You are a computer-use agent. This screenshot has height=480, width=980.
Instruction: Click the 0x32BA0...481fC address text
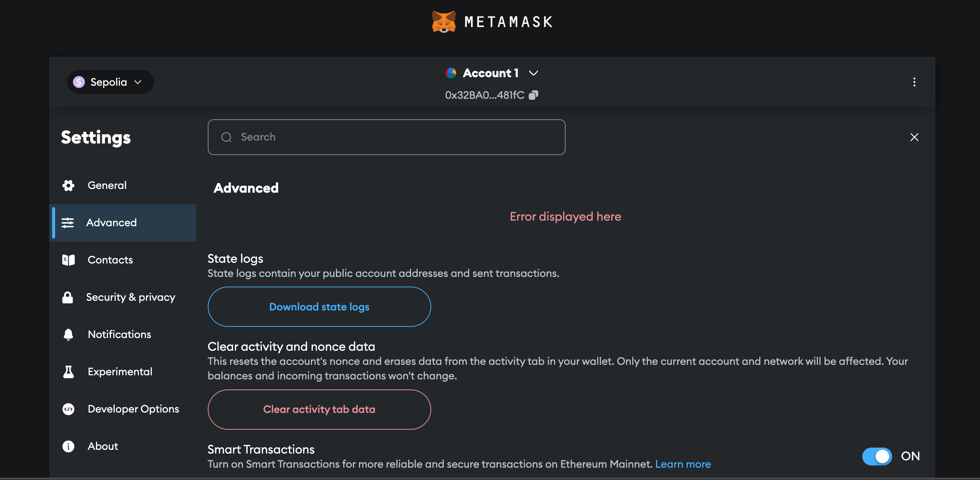pyautogui.click(x=484, y=95)
